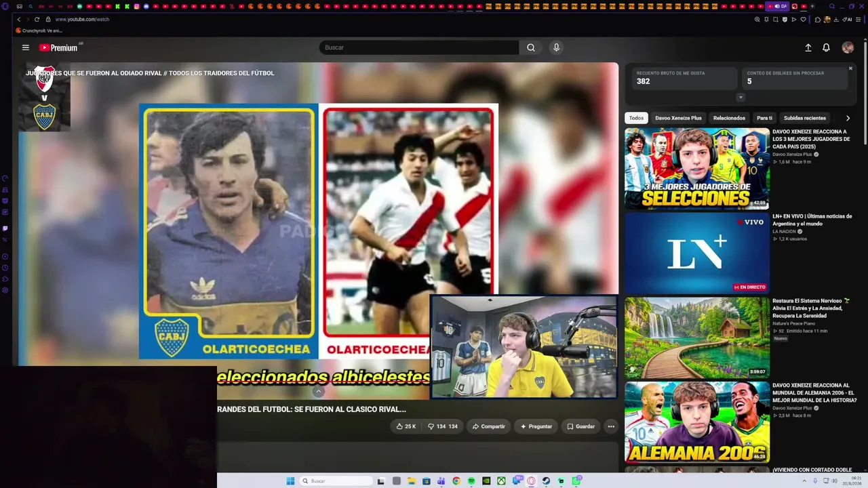The width and height of the screenshot is (868, 488).
Task: Open the Crunchyroll bookmark
Action: [39, 30]
